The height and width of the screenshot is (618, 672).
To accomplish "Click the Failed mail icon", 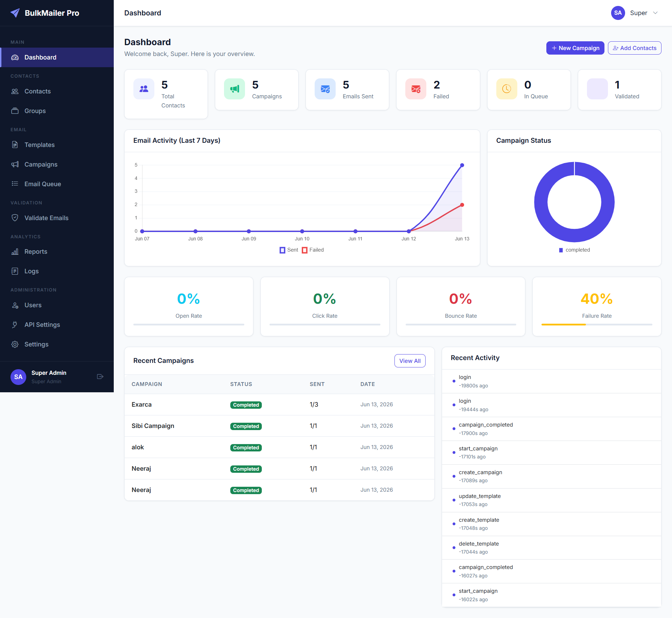I will click(x=416, y=89).
